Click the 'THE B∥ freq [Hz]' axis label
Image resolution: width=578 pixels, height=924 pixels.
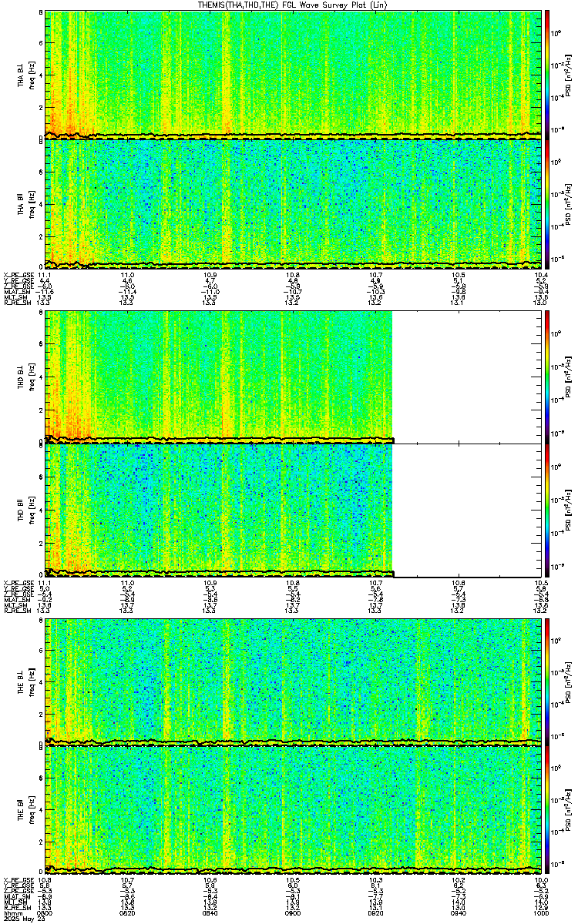(x=26, y=812)
